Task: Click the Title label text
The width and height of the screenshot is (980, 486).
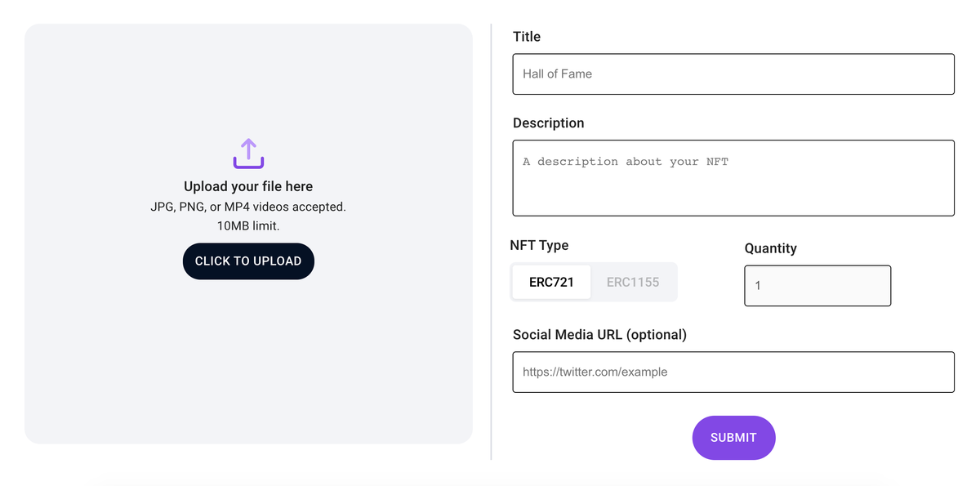Action: click(x=527, y=37)
